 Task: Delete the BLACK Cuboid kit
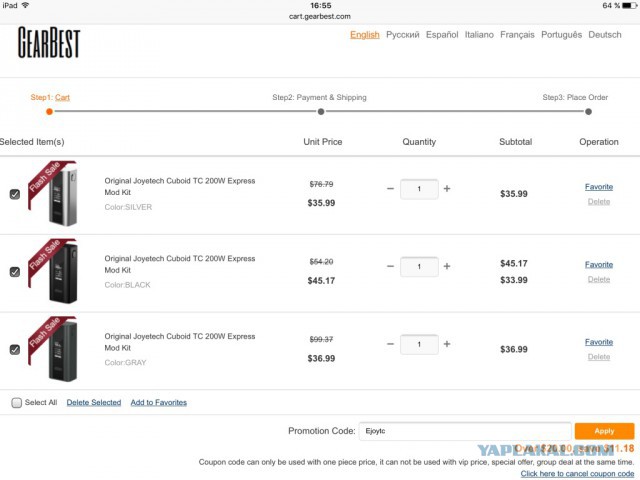pyautogui.click(x=599, y=279)
